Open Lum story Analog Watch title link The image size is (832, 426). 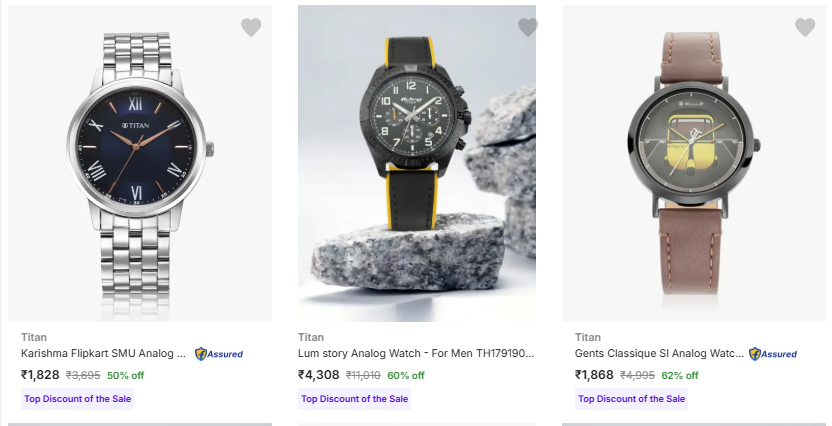click(416, 353)
